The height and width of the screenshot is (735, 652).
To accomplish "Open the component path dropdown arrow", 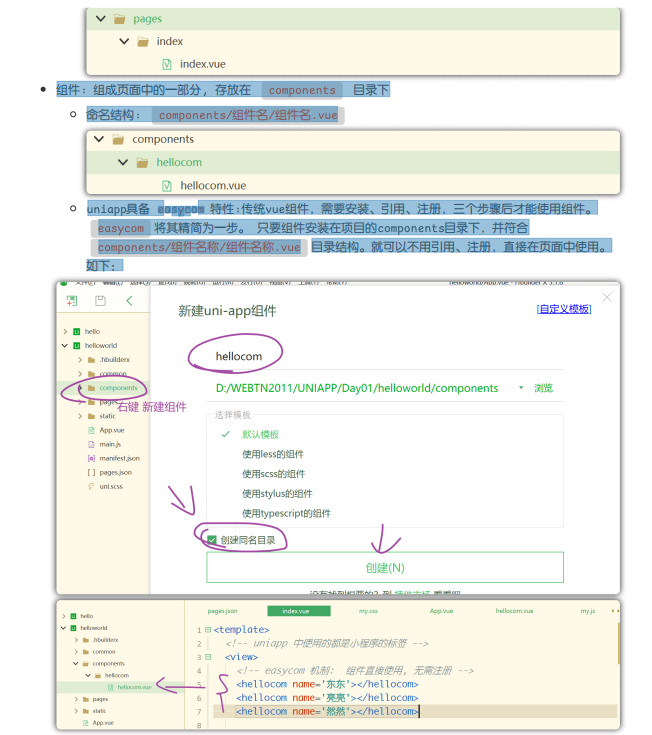I will pos(521,388).
